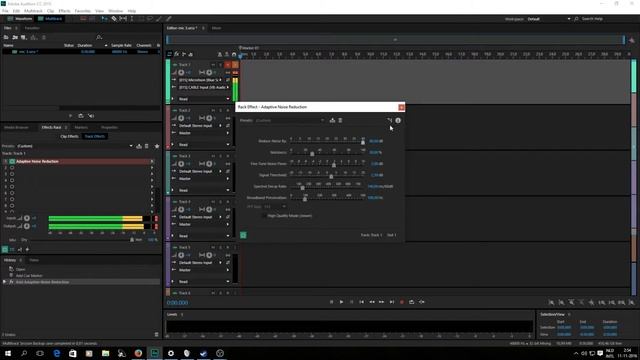Click the Noisiness slider handle
The image size is (640, 360).
pos(312,153)
